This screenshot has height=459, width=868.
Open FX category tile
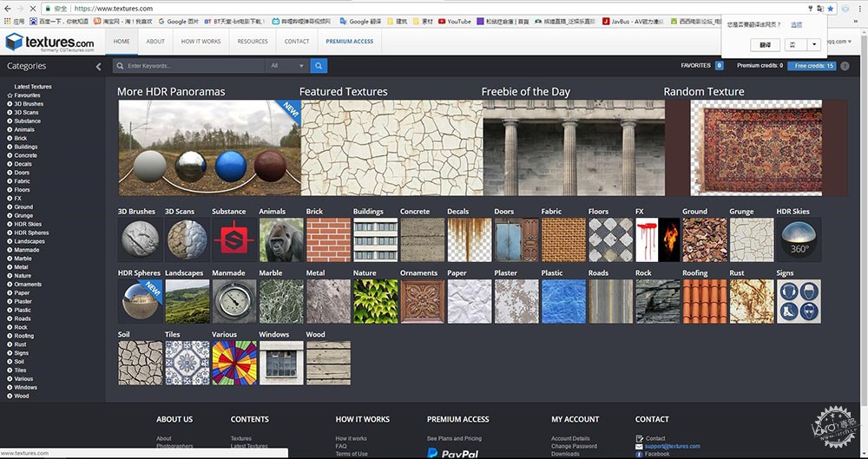point(658,239)
